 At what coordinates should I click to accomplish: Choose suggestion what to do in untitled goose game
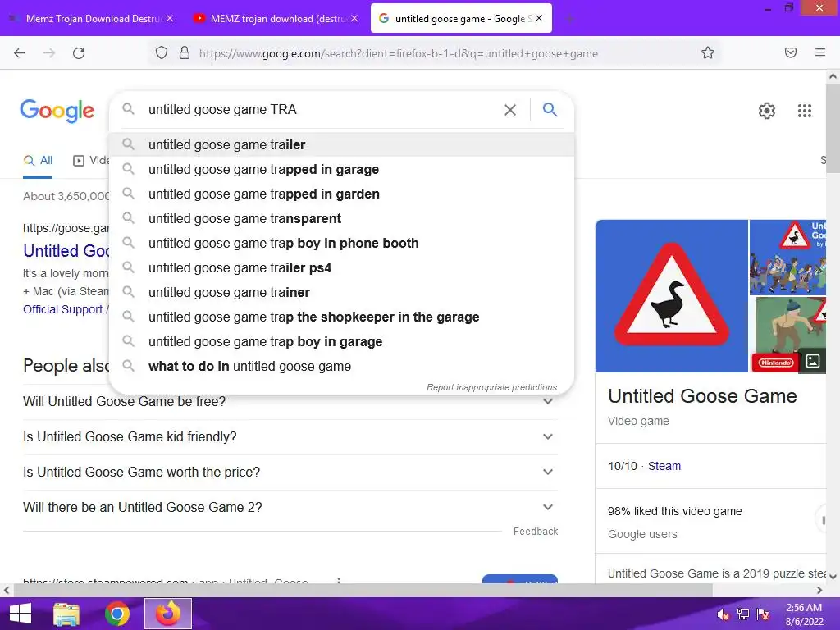[341, 367]
